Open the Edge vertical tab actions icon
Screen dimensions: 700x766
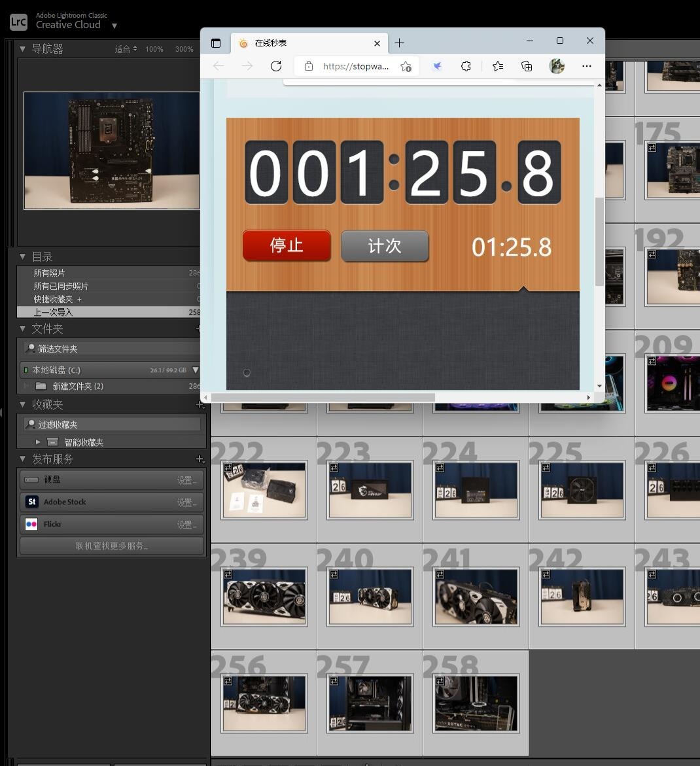point(216,43)
